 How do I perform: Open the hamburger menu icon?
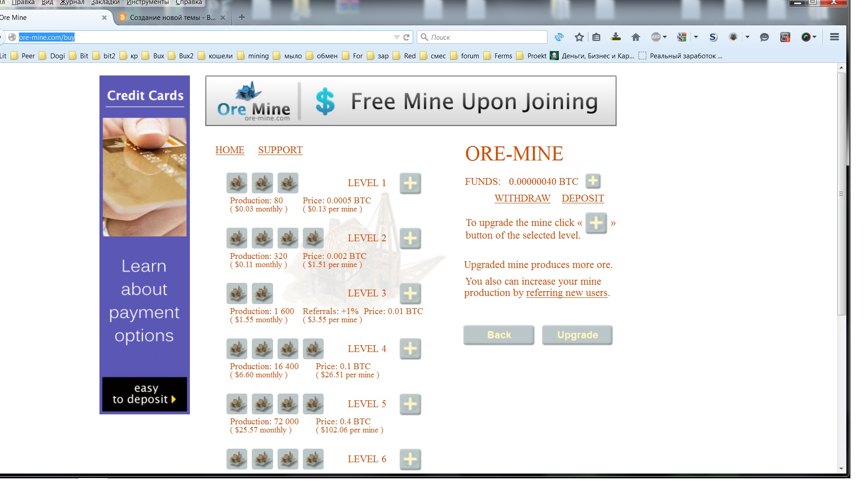(x=835, y=37)
